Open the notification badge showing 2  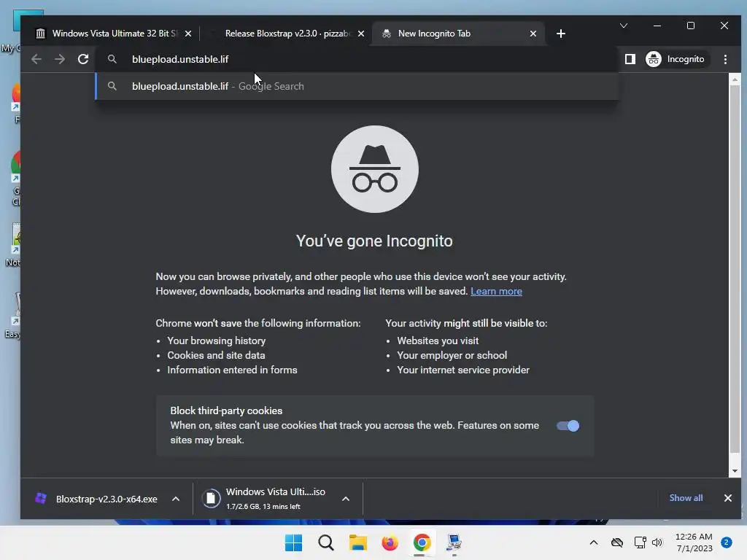(x=727, y=542)
